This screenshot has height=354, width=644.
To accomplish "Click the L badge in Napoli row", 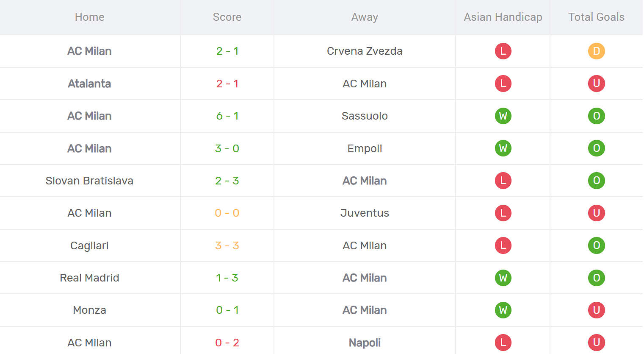I will 503,343.
